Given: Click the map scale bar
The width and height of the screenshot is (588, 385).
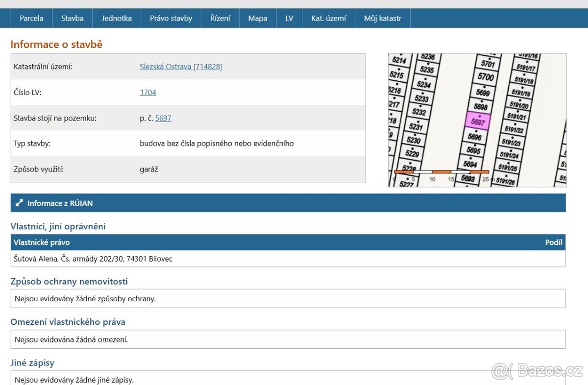Looking at the screenshot, I should [x=441, y=172].
